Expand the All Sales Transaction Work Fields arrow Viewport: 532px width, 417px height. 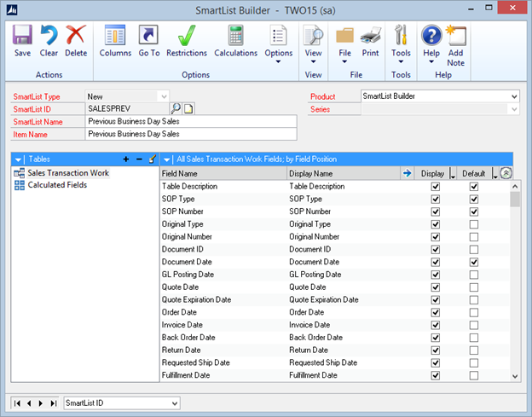(166, 159)
